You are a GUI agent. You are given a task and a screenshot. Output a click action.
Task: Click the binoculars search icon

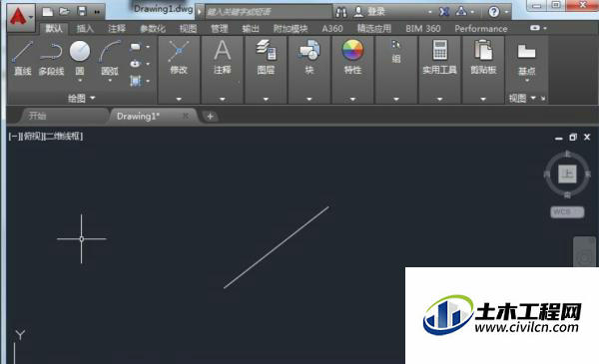341,12
